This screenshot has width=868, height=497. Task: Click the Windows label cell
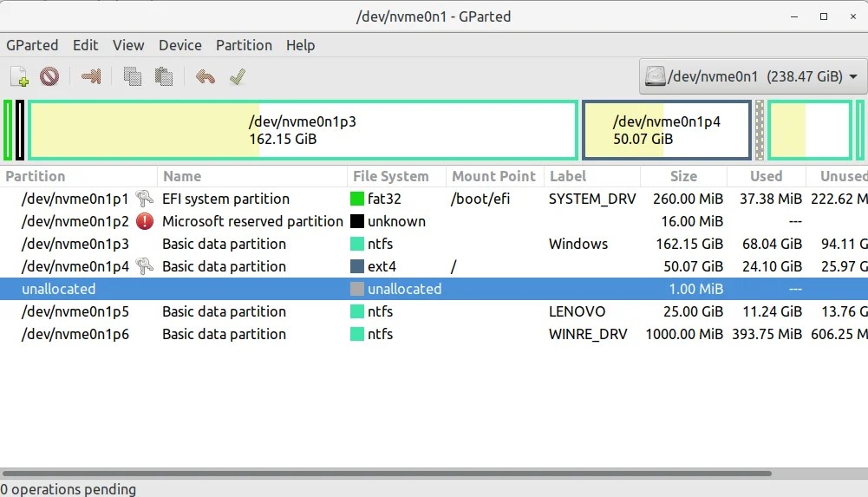pos(578,244)
